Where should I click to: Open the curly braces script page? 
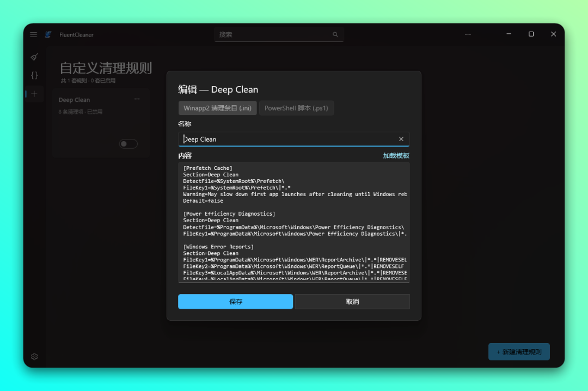point(34,76)
